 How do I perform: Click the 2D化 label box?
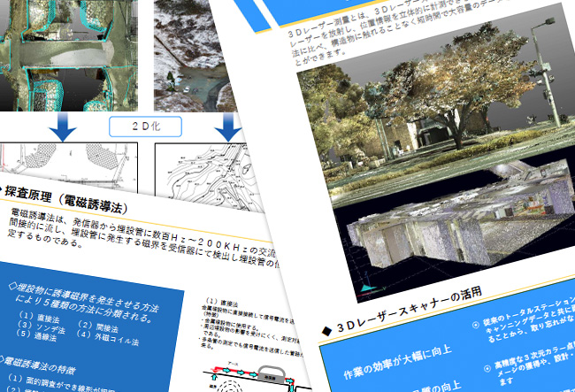[x=145, y=127]
